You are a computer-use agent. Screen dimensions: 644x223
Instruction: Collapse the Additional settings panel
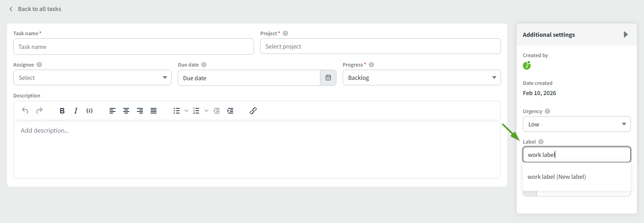626,34
